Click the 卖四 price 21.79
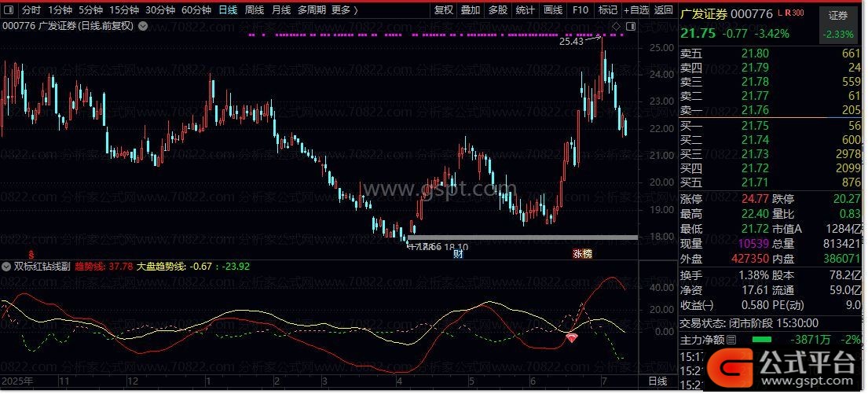Image resolution: width=868 pixels, height=394 pixels. pos(755,68)
